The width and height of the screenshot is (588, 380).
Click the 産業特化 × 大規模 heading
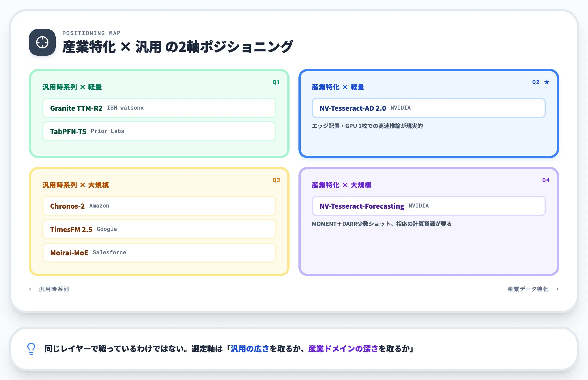(x=342, y=185)
